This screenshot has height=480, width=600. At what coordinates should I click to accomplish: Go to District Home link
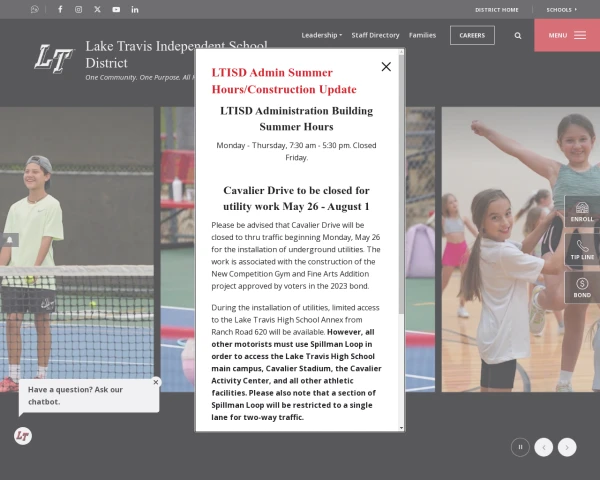click(x=497, y=10)
